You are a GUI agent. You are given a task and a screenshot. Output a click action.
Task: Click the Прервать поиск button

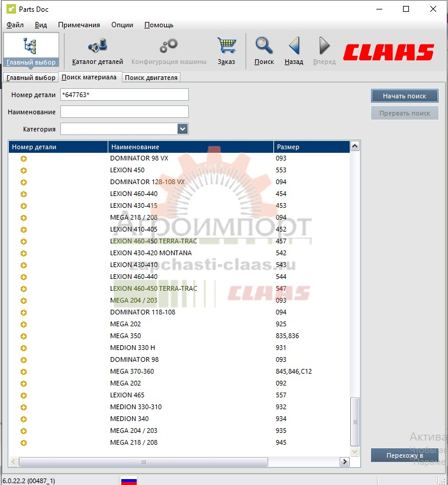coord(404,113)
